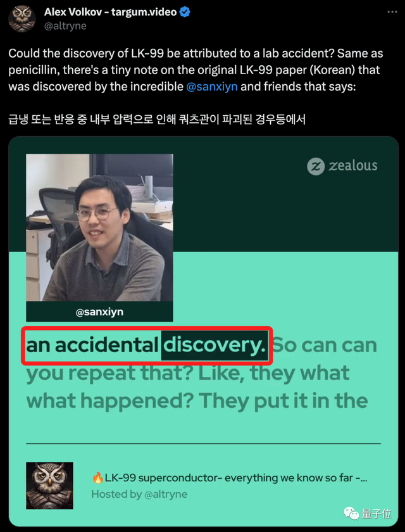Click the 量子位 watermark text

(x=377, y=514)
